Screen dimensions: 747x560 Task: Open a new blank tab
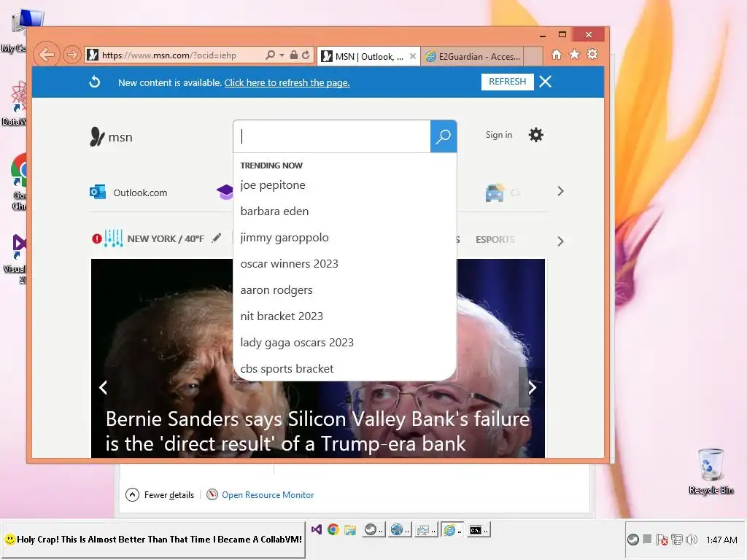coord(533,56)
